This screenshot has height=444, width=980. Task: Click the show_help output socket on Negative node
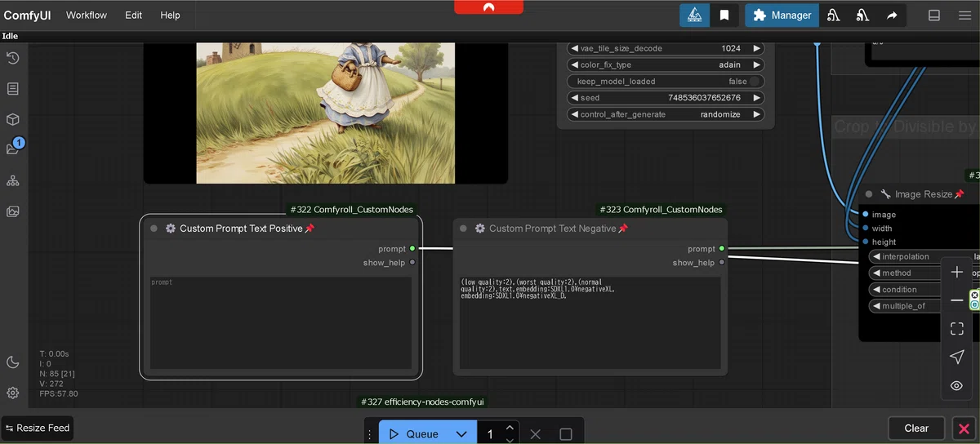[722, 263]
